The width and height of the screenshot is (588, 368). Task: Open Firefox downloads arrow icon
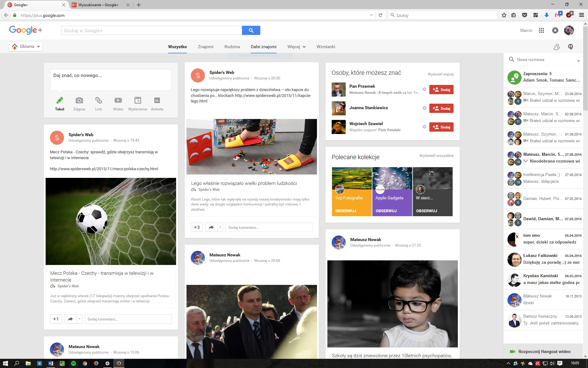[547, 15]
